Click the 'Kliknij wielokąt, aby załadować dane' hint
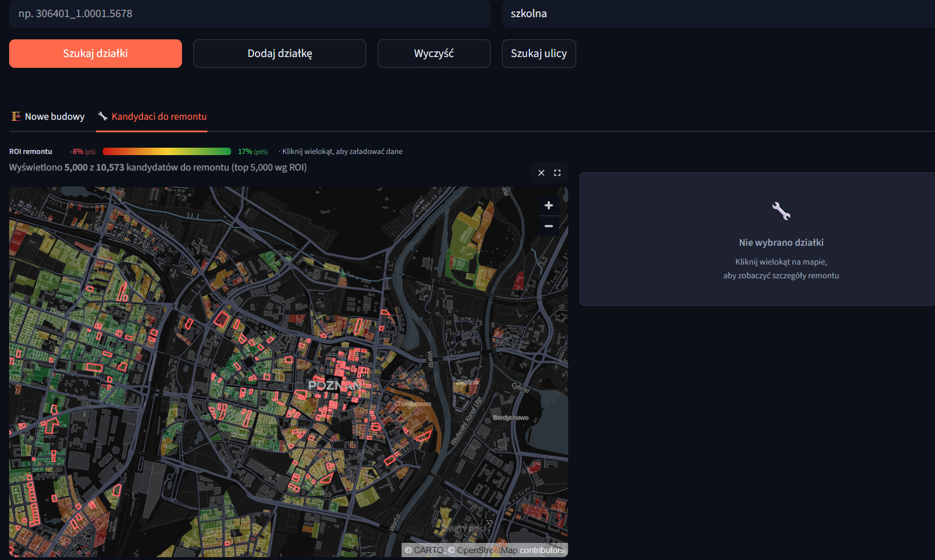Viewport: 935px width, 560px height. pyautogui.click(x=342, y=152)
